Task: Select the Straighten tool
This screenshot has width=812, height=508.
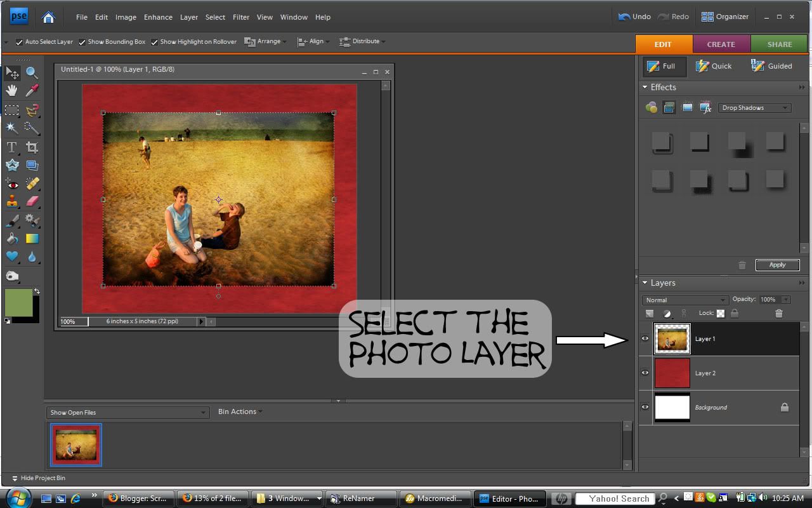Action: [32, 165]
